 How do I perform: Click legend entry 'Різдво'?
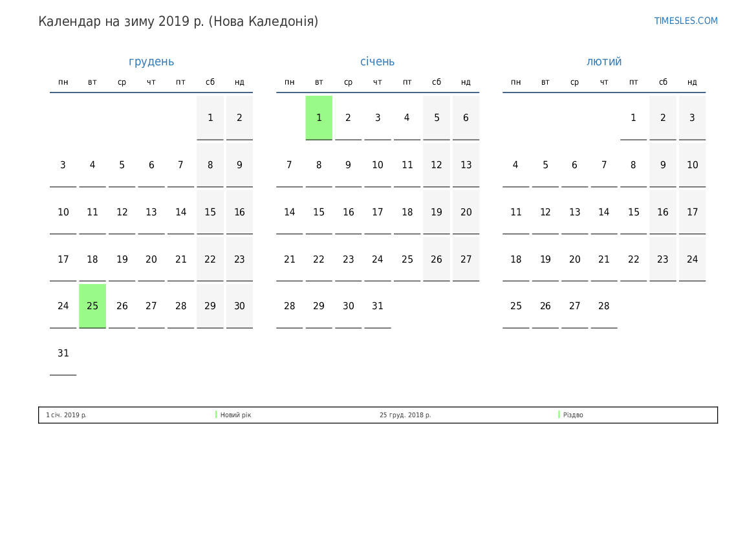point(573,415)
